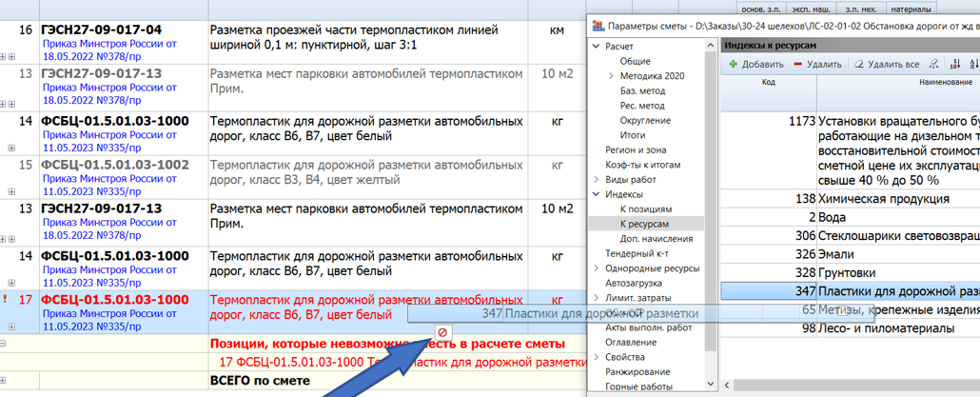Click the eraser Удалить все toolbar button
The height and width of the screenshot is (397, 980).
click(x=886, y=64)
